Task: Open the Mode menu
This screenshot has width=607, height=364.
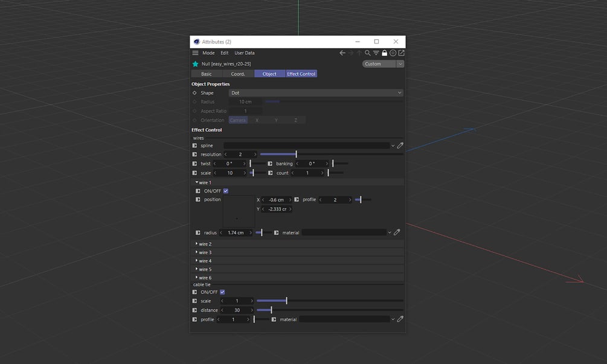Action: (208, 53)
